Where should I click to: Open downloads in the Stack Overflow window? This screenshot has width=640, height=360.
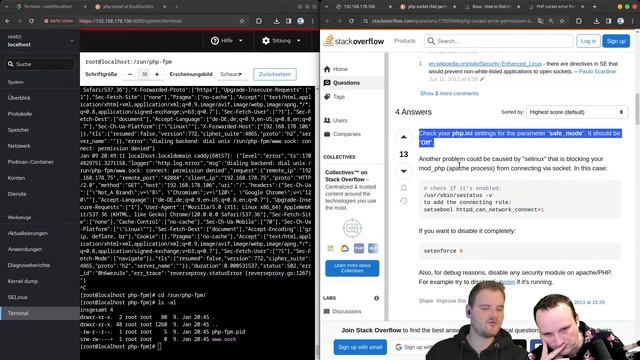pos(596,21)
